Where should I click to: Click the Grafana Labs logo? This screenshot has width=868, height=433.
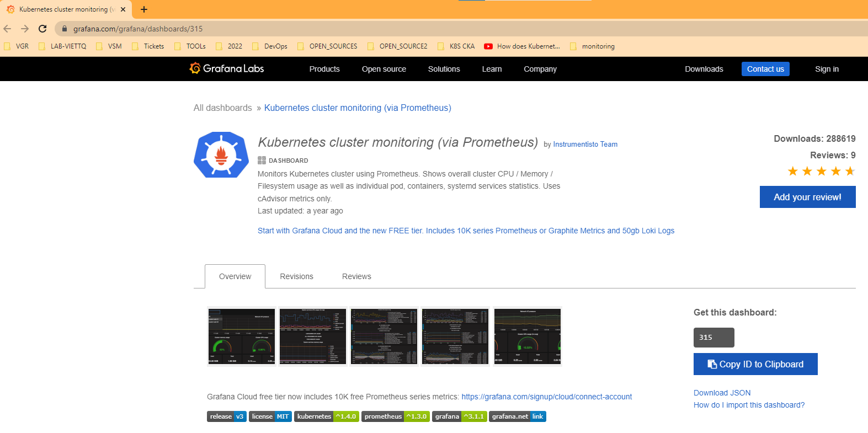[227, 68]
